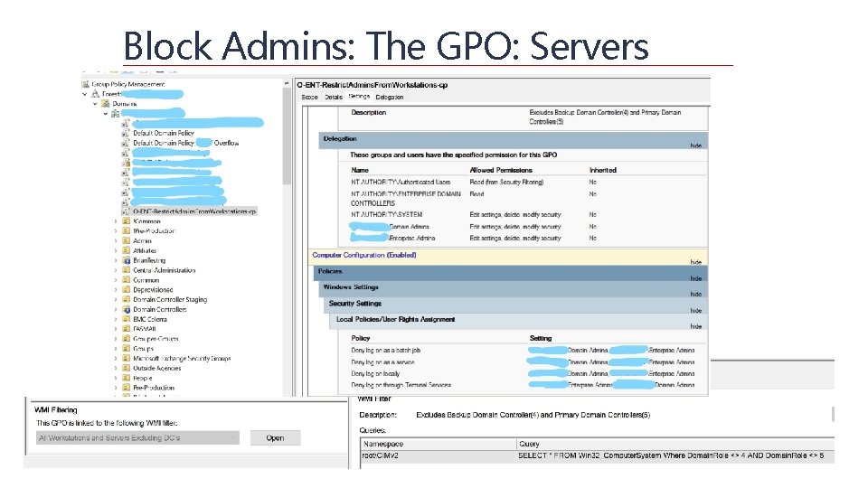
Task: Select the Deprovisioned tree item
Action: click(153, 289)
